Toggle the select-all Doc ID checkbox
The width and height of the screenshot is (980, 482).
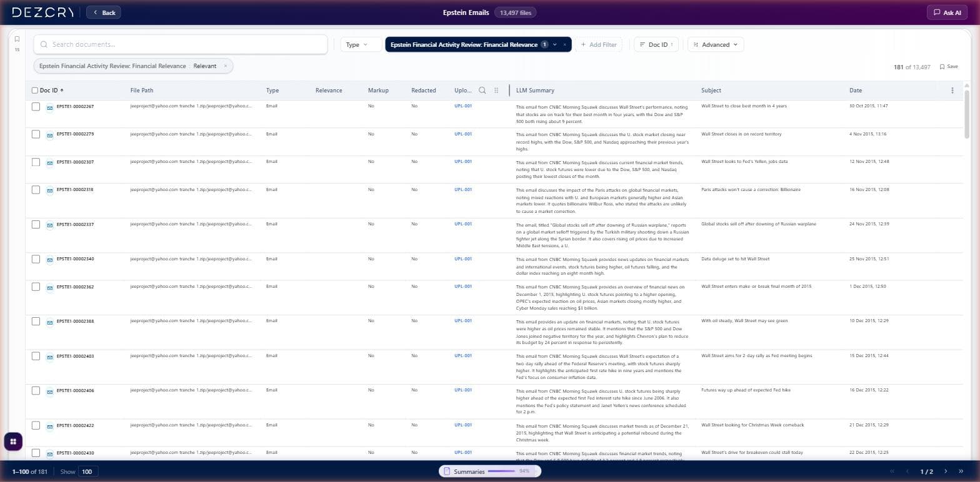[x=35, y=91]
